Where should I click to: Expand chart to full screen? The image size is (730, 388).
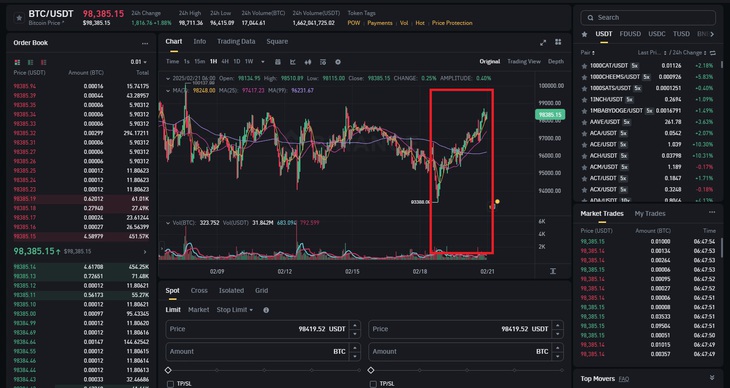pos(543,42)
